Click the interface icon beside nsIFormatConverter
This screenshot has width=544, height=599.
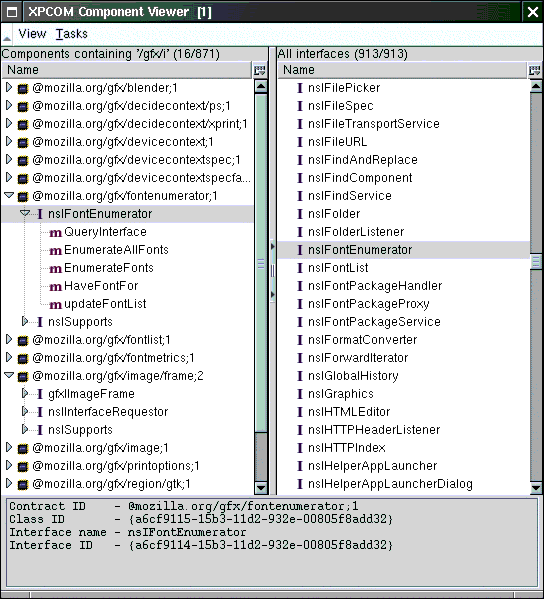[300, 340]
